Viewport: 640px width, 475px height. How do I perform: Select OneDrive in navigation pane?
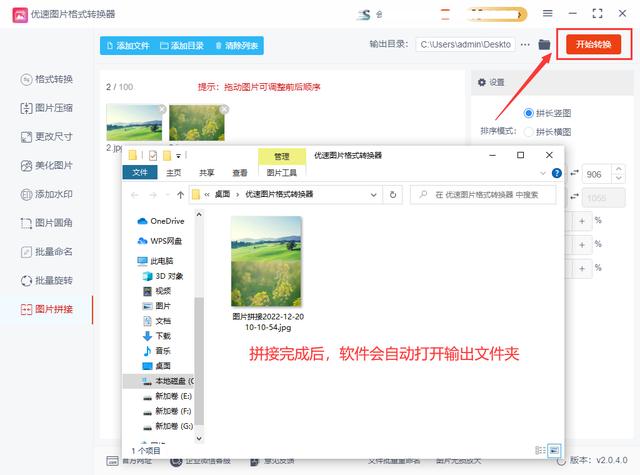pyautogui.click(x=161, y=221)
